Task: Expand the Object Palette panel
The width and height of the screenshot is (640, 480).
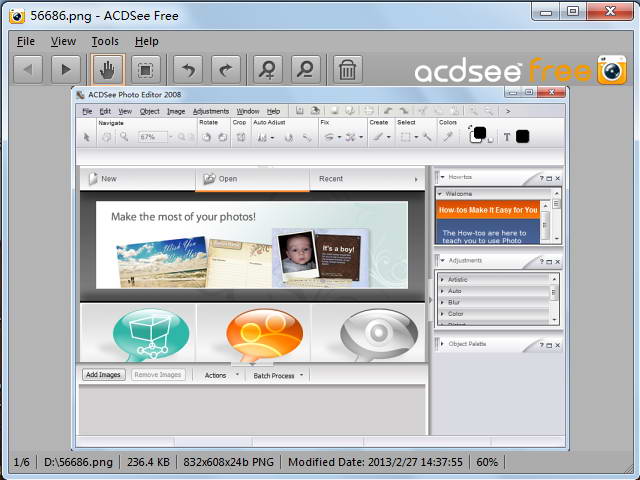Action: (x=442, y=344)
